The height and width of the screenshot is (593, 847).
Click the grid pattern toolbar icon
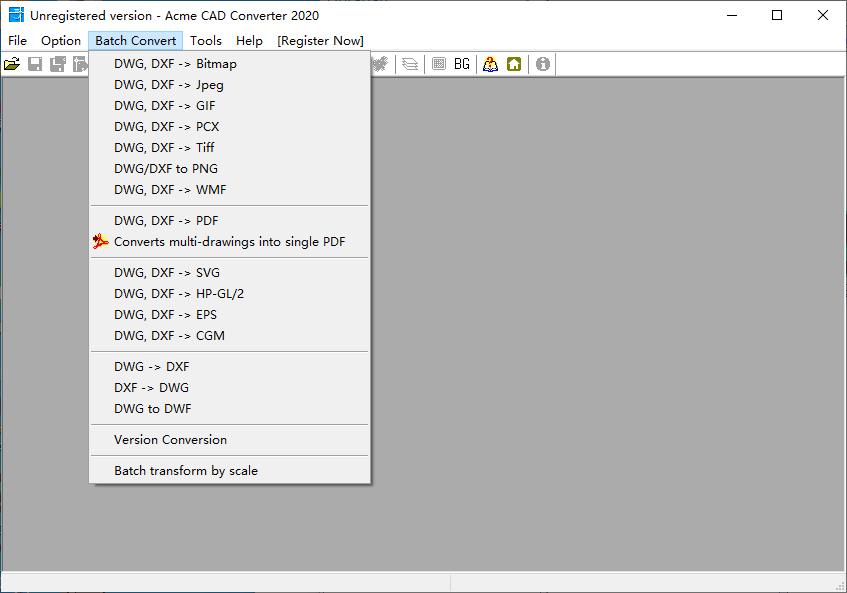(x=439, y=64)
